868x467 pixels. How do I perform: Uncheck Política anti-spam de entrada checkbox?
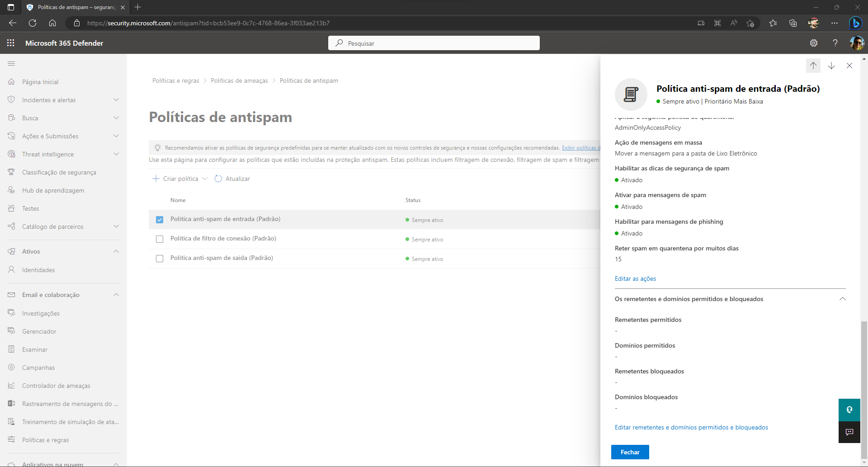tap(160, 220)
